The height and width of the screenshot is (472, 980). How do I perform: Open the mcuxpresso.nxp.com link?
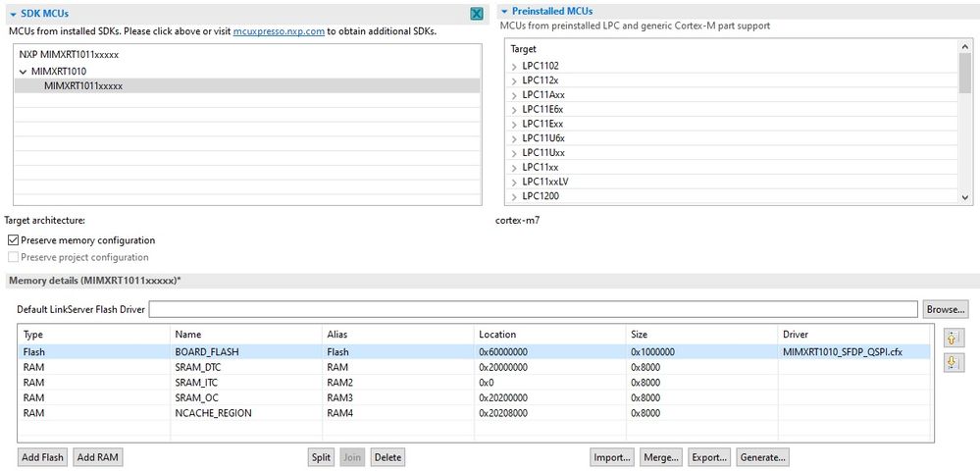(x=279, y=31)
